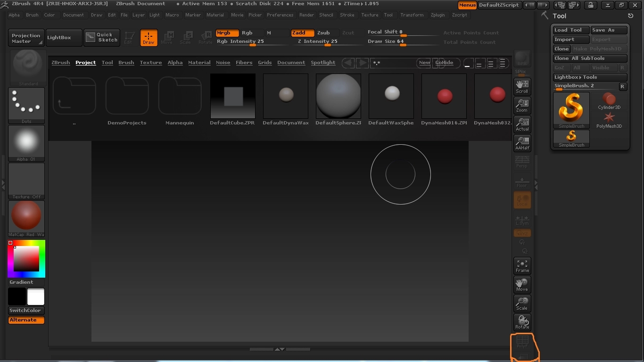The height and width of the screenshot is (362, 644).
Task: Click the UI lock padlock icon
Action: [x=590, y=5]
